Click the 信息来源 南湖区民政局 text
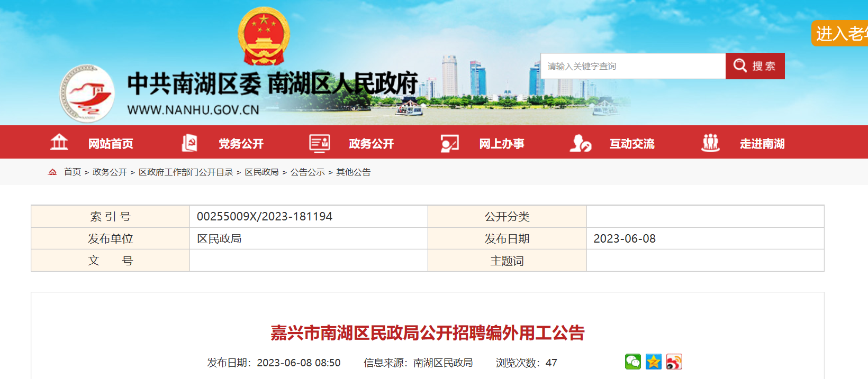Viewport: 868px width, 379px height. point(418,363)
